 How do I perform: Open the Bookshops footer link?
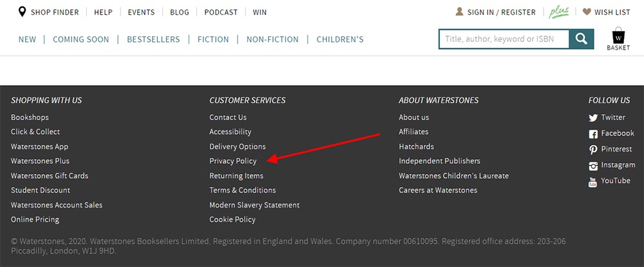coord(30,117)
